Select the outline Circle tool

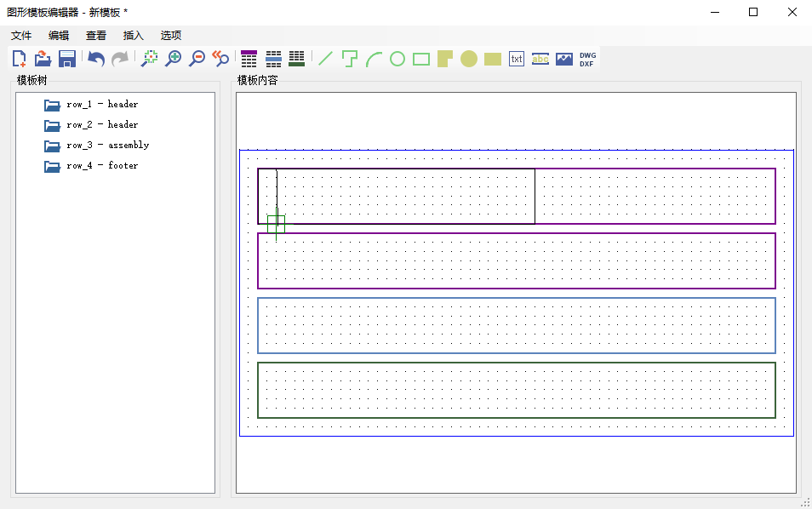[x=397, y=59]
